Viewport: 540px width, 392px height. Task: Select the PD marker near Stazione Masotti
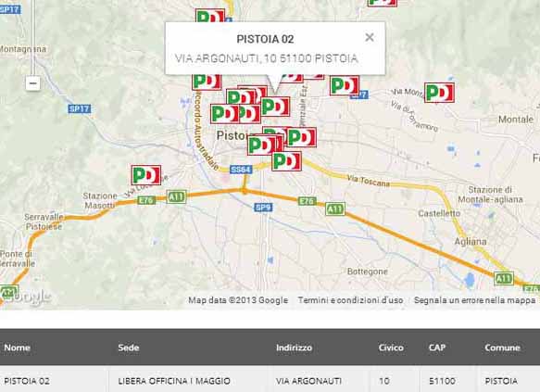[146, 175]
